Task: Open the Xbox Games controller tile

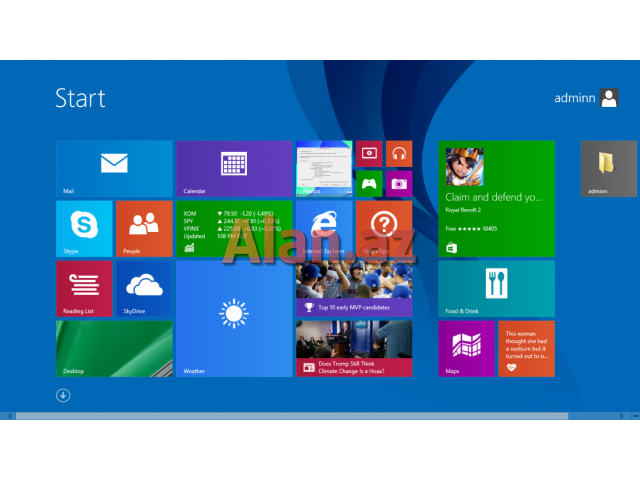Action: (369, 184)
